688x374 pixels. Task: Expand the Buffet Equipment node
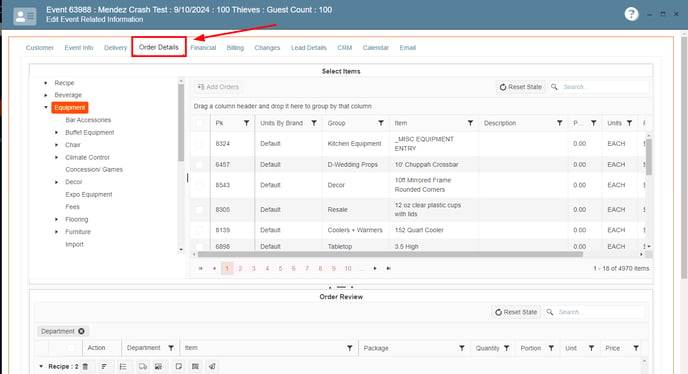pyautogui.click(x=56, y=133)
